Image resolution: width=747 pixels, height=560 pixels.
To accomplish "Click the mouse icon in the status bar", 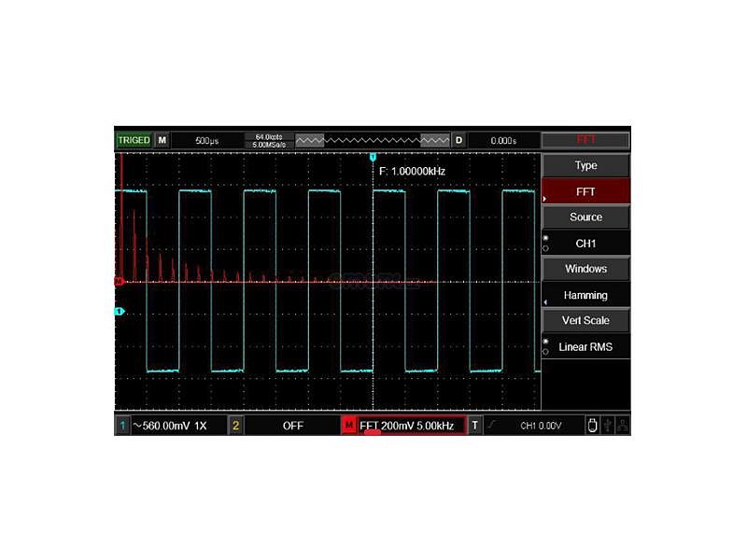I will (592, 426).
